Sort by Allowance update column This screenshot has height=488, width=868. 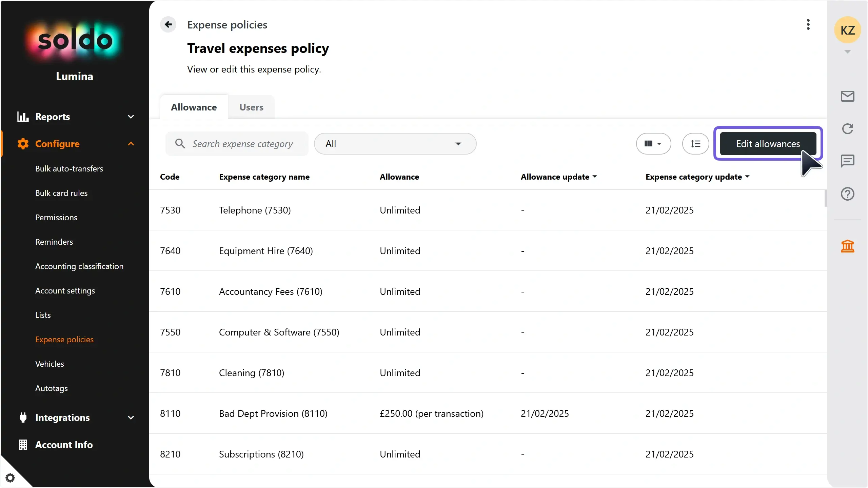pyautogui.click(x=559, y=177)
